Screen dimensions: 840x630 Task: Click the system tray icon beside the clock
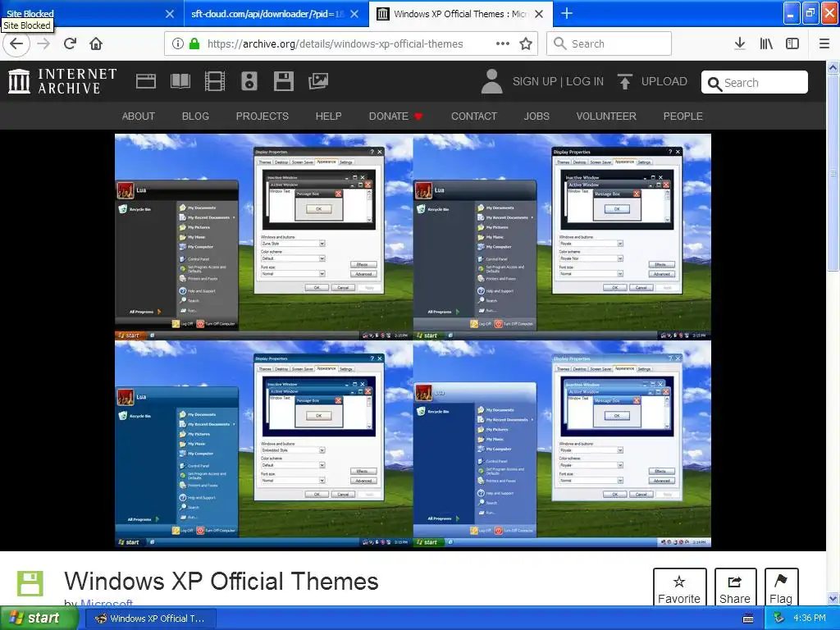click(x=779, y=619)
